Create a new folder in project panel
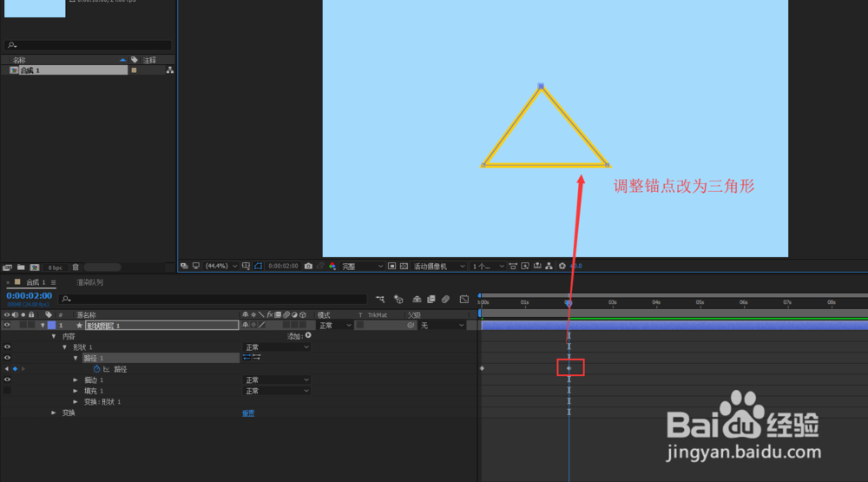The width and height of the screenshot is (868, 482). coord(21,267)
